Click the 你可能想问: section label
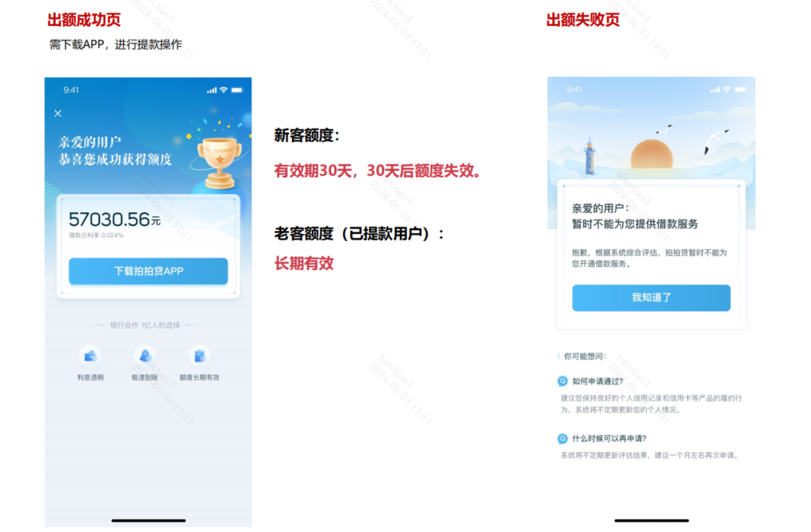811x532 pixels. [x=585, y=356]
